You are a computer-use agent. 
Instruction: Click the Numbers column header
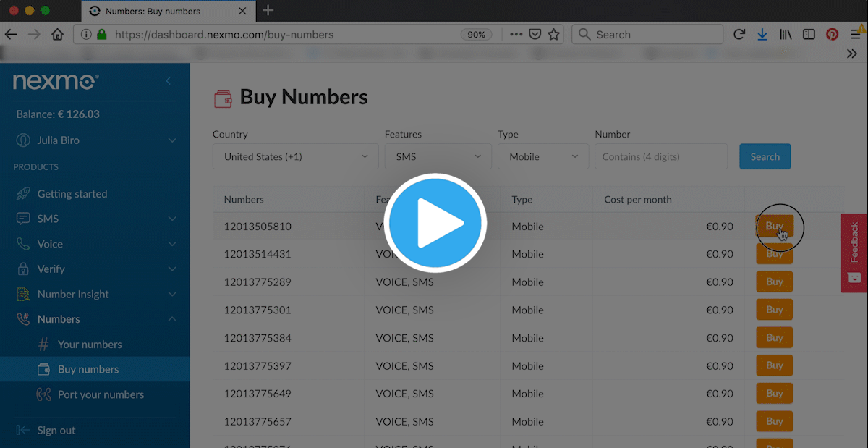click(244, 199)
